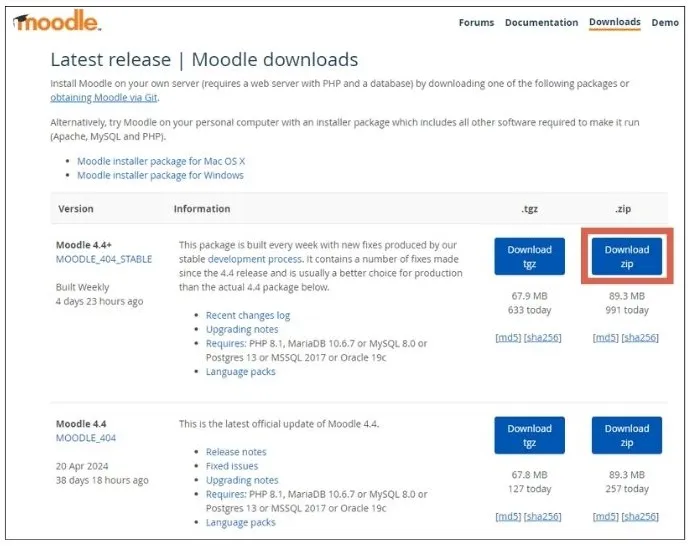
Task: Click the '127 today' count
Action: pos(529,489)
